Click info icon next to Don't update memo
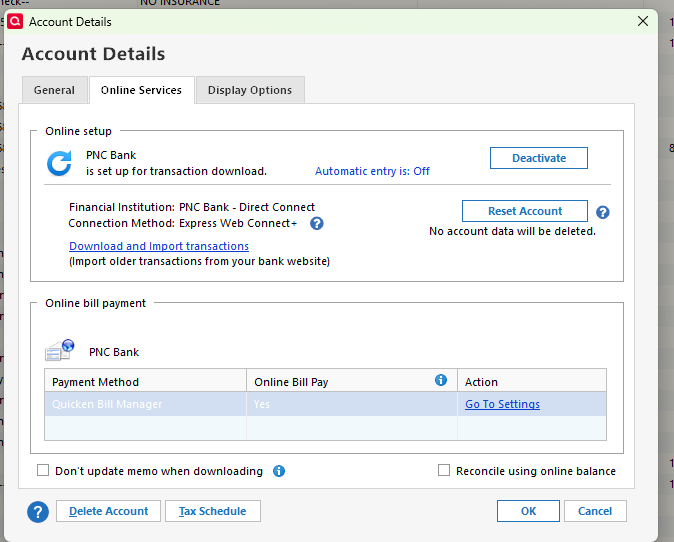 point(279,471)
